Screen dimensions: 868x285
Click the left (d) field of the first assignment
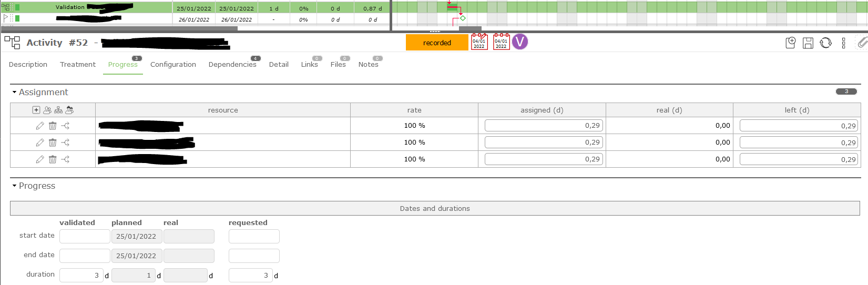799,125
